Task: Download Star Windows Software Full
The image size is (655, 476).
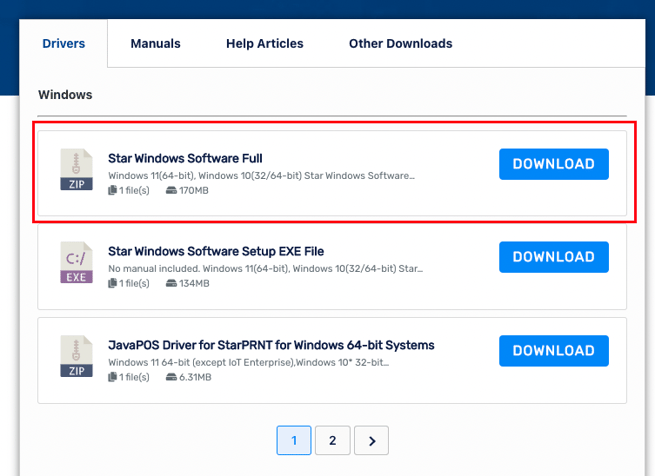Action: coord(553,164)
